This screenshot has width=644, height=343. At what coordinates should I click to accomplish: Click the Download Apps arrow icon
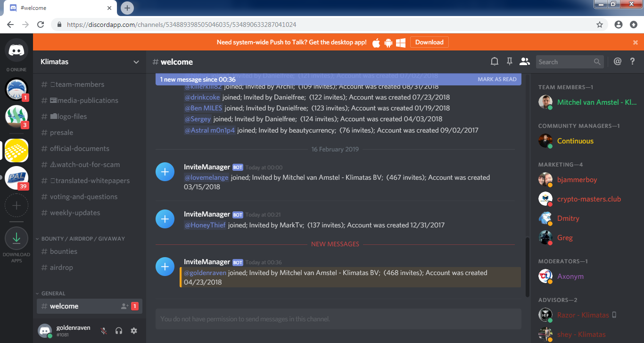click(17, 238)
